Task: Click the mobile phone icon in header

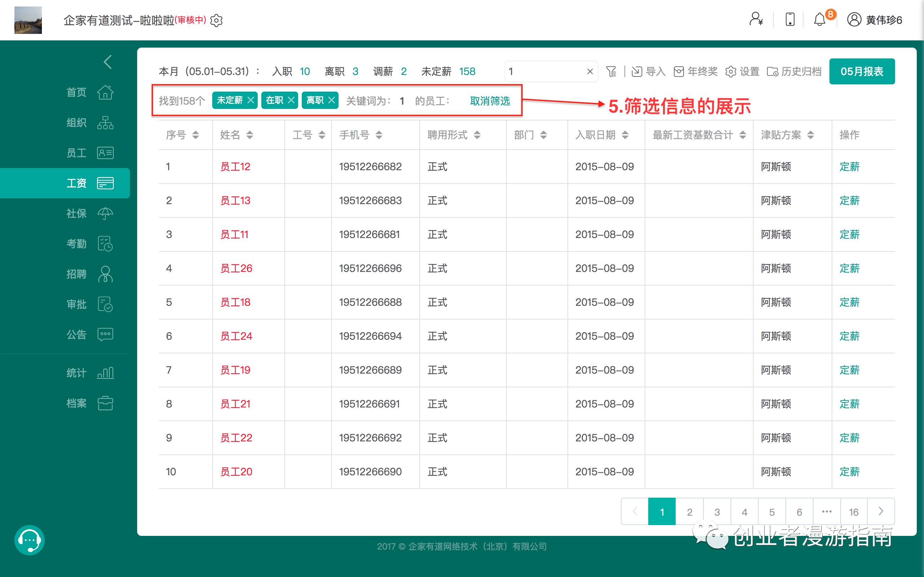Action: coord(790,19)
